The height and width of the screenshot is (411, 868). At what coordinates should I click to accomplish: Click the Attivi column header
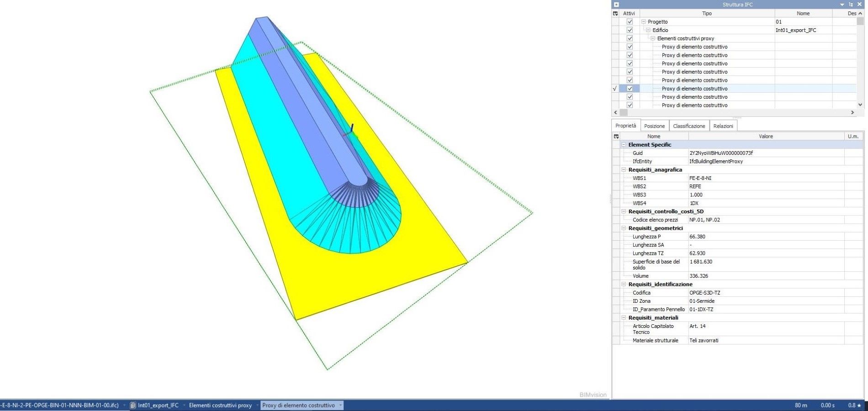point(629,13)
